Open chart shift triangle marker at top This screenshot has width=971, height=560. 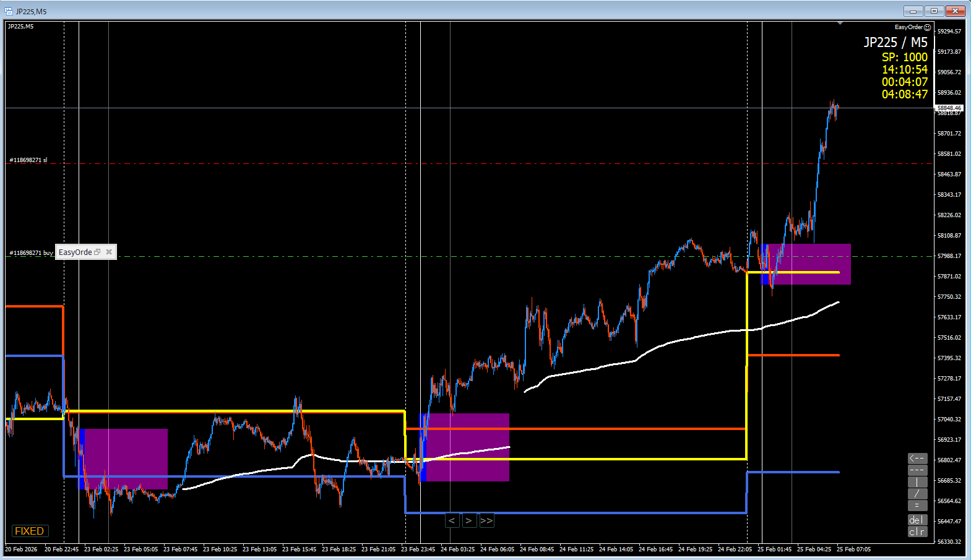[x=840, y=23]
